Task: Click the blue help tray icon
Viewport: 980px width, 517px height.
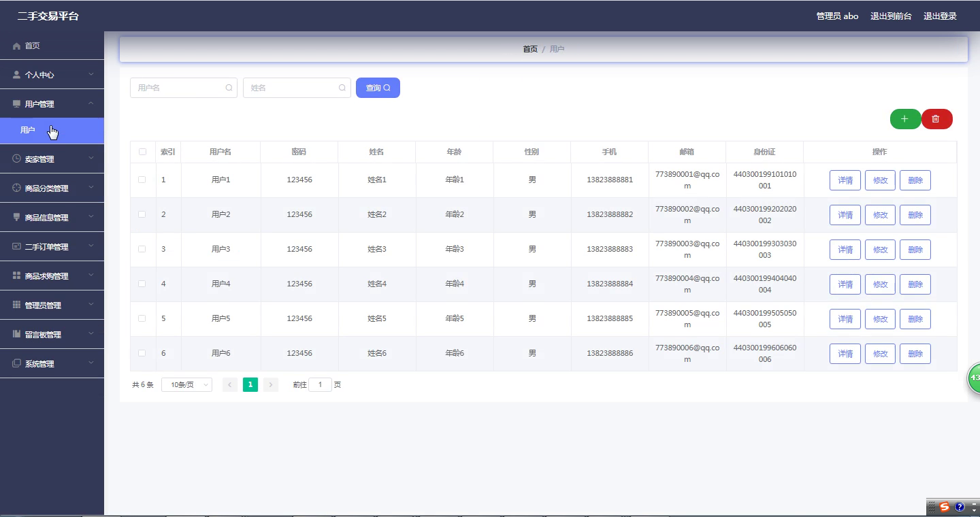Action: pyautogui.click(x=960, y=507)
